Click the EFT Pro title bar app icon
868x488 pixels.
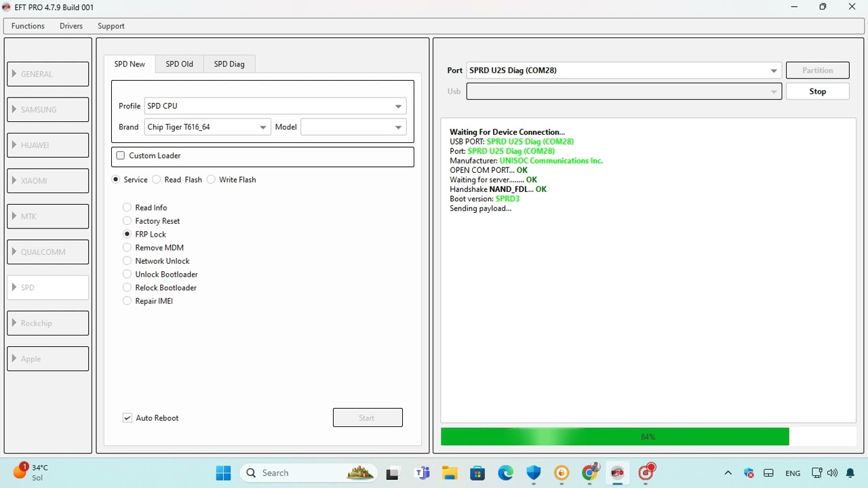pos(7,7)
